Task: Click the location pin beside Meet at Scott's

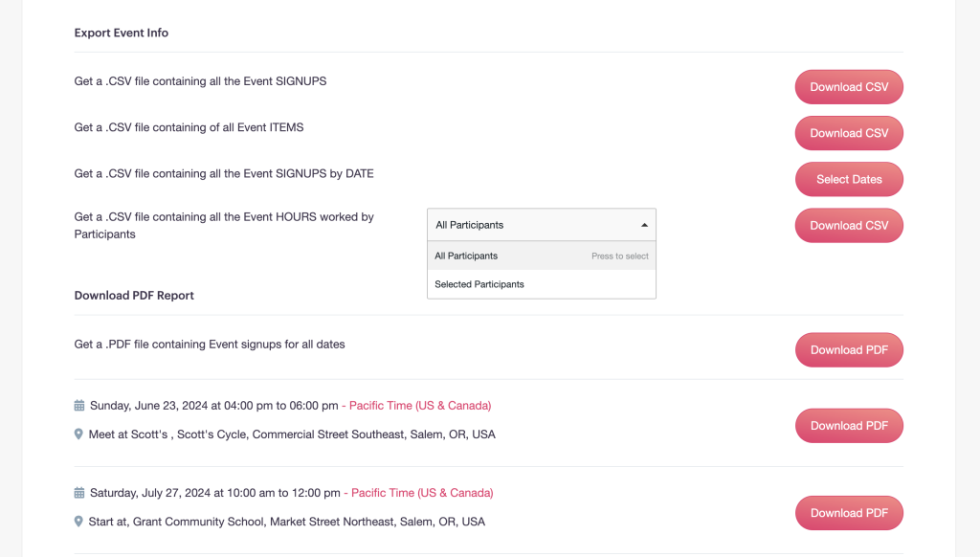Action: tap(79, 434)
